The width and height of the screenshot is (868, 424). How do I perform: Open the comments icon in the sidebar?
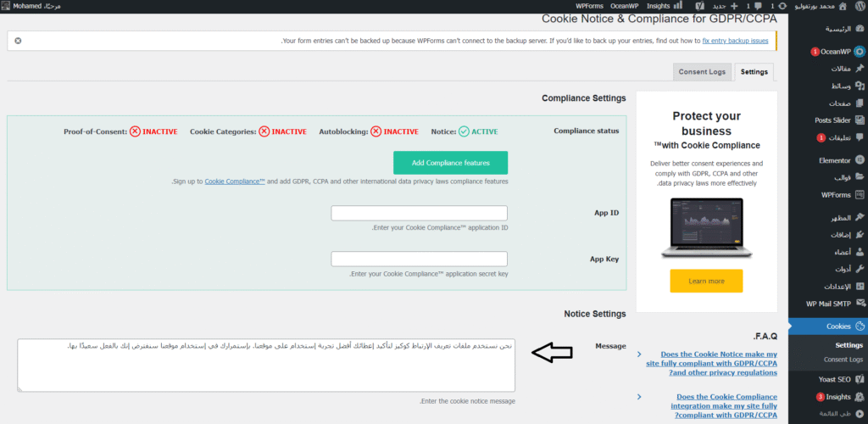coord(860,137)
